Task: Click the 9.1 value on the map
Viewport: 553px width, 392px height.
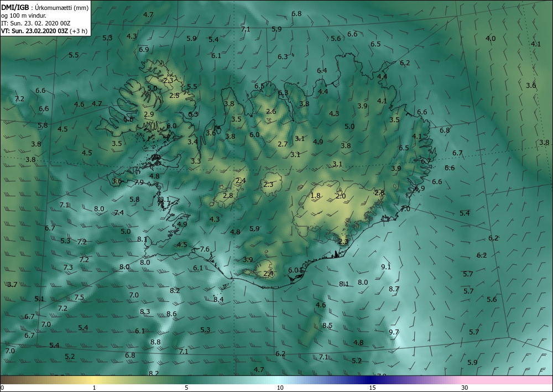Action: pyautogui.click(x=386, y=267)
